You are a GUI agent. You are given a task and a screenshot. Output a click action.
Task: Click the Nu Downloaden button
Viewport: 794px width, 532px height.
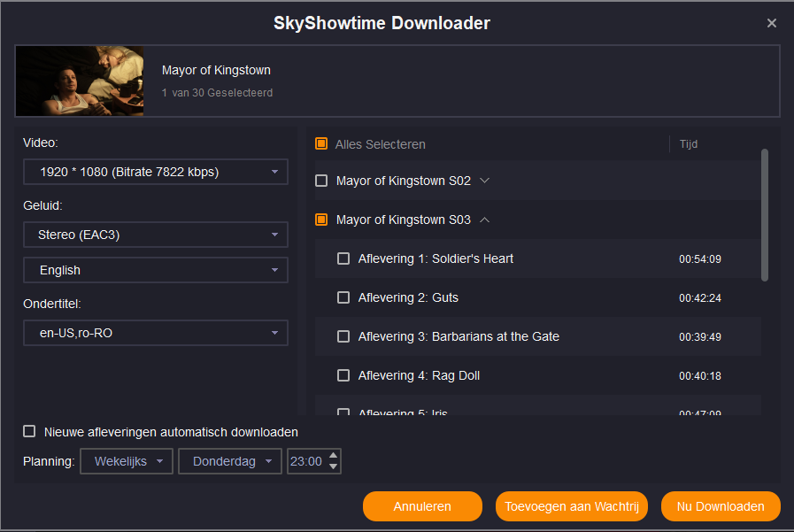coord(720,506)
